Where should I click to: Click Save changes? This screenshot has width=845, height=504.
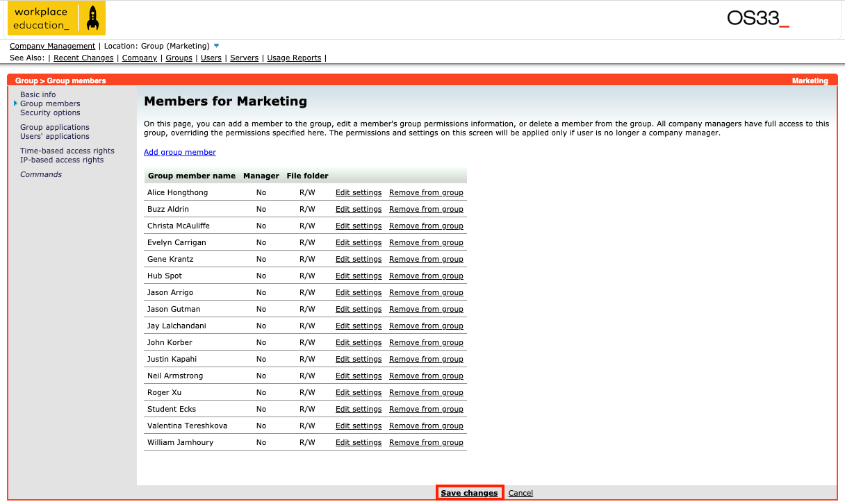(x=469, y=493)
